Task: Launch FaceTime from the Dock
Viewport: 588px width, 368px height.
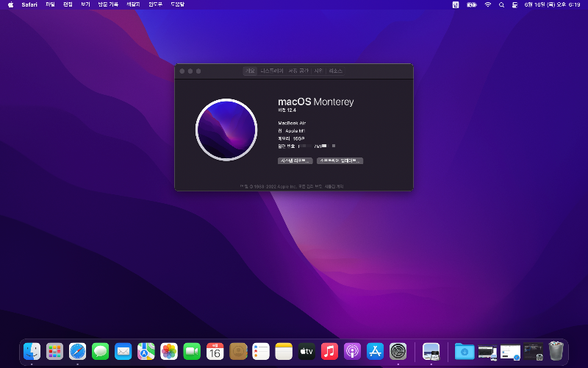Action: point(192,352)
